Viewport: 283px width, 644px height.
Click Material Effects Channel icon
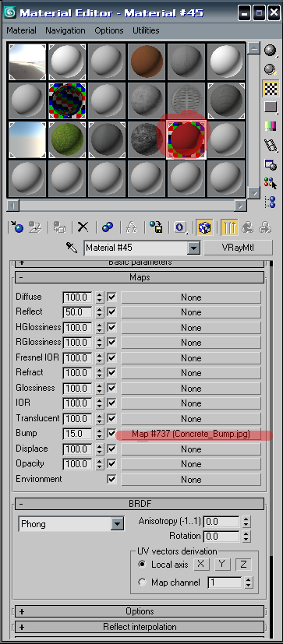click(x=180, y=227)
